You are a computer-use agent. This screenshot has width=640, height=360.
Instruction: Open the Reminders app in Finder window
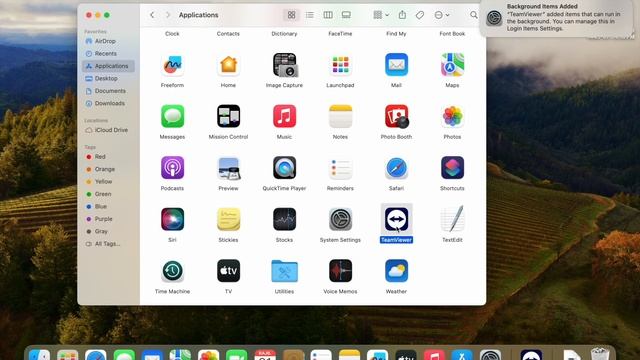pos(340,168)
